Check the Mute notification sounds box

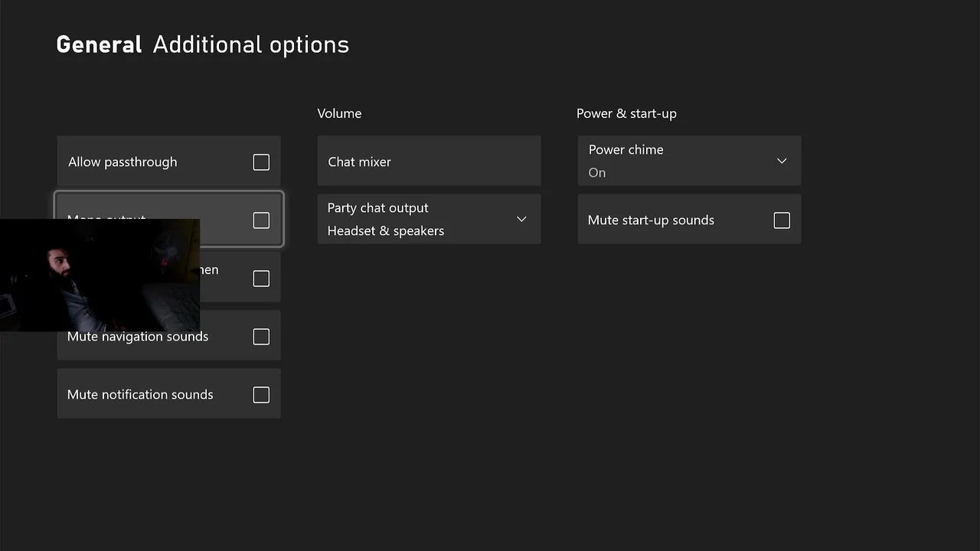point(261,395)
